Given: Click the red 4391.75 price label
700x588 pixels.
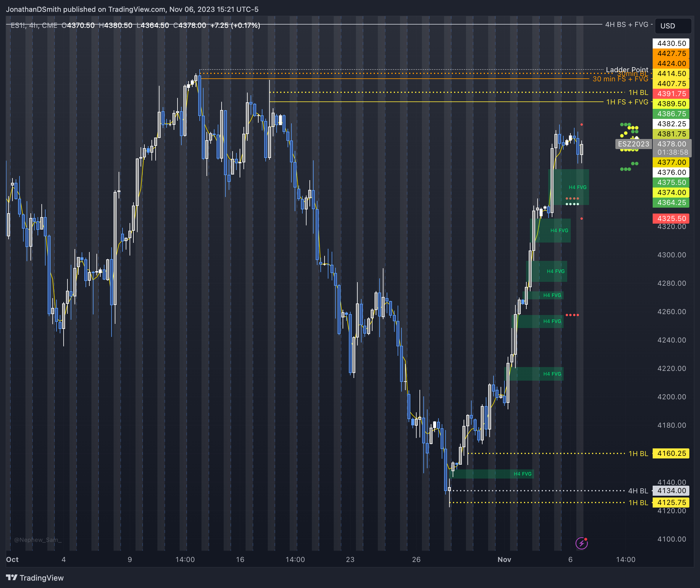Looking at the screenshot, I should 671,94.
